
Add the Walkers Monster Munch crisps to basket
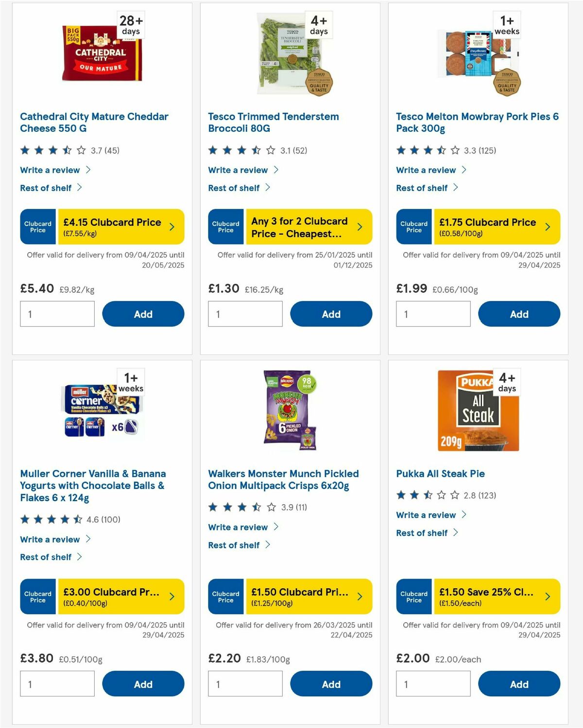(331, 683)
